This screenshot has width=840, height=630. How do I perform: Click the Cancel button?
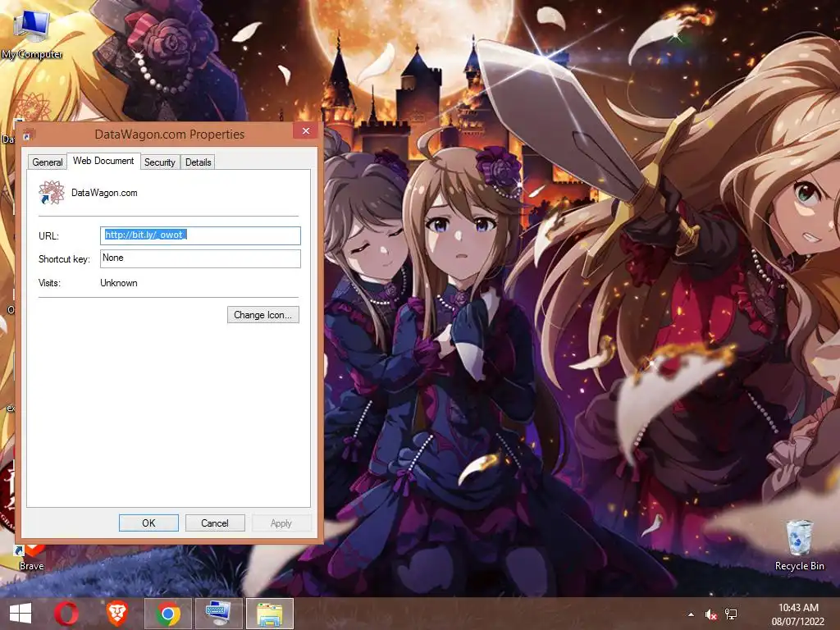[215, 523]
